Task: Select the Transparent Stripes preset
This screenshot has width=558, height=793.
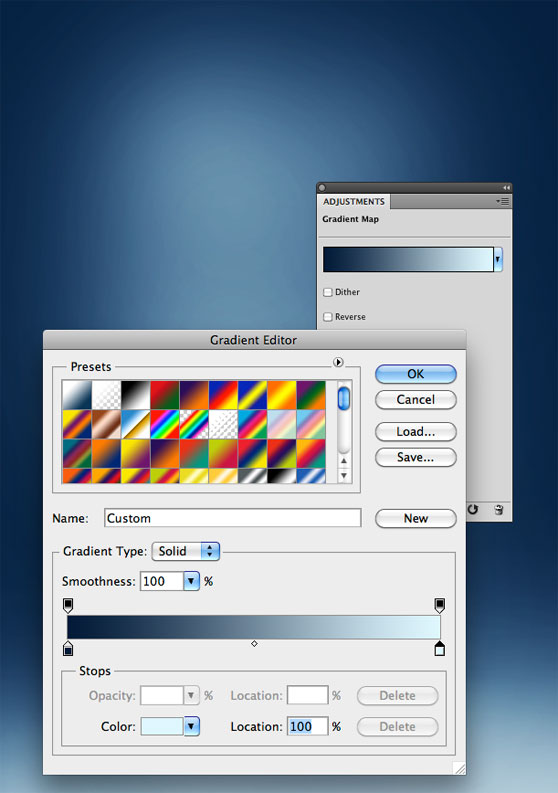Action: (224, 424)
